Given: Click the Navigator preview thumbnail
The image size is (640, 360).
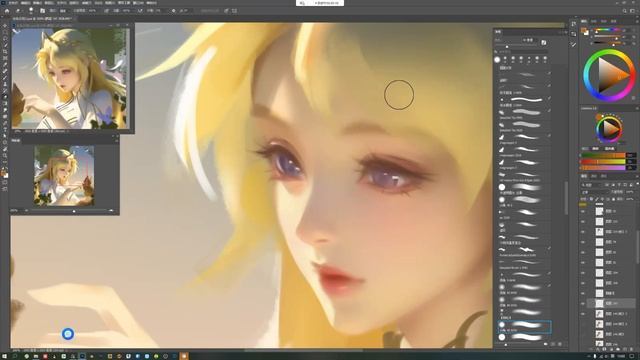Looking at the screenshot, I should click(x=64, y=176).
